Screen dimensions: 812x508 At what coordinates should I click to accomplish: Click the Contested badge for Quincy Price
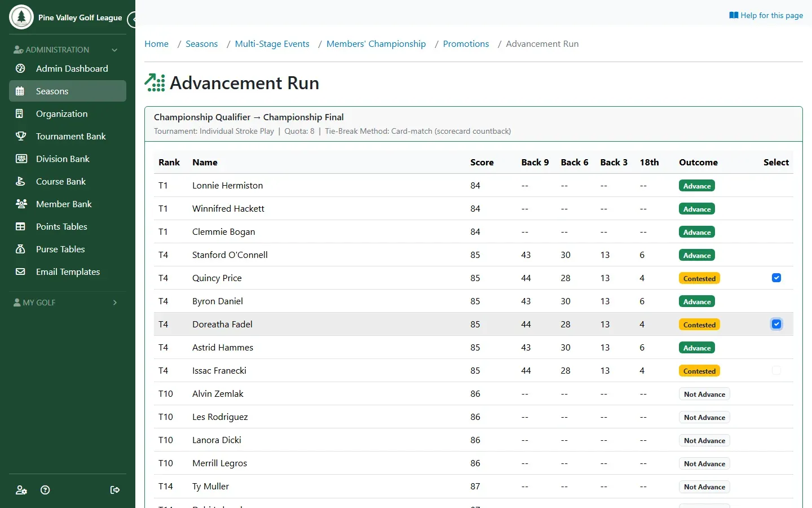(x=699, y=278)
